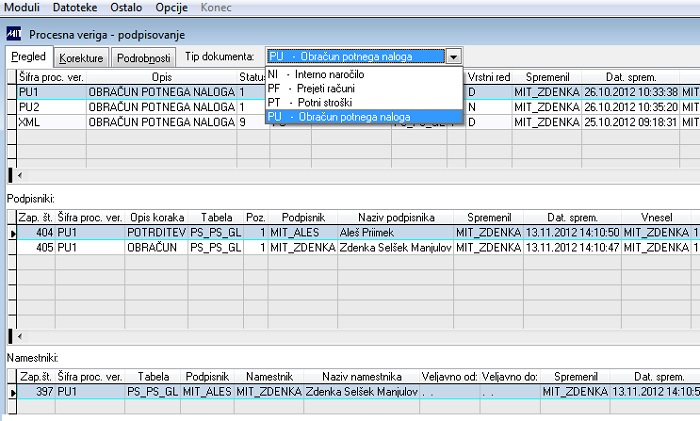Click left scroll arrow of top grid
Image resolution: width=700 pixels, height=421 pixels.
tap(20, 175)
